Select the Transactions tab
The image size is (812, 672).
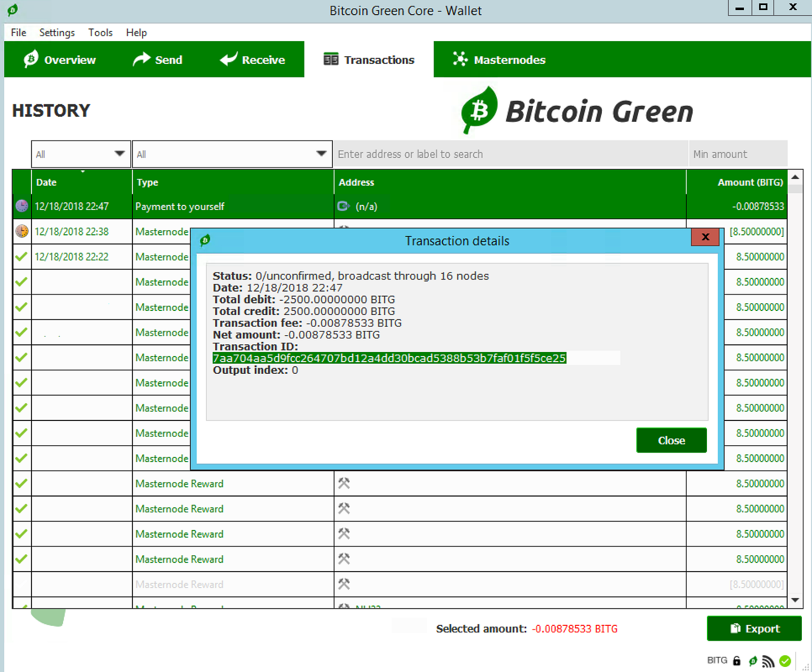[x=369, y=59]
